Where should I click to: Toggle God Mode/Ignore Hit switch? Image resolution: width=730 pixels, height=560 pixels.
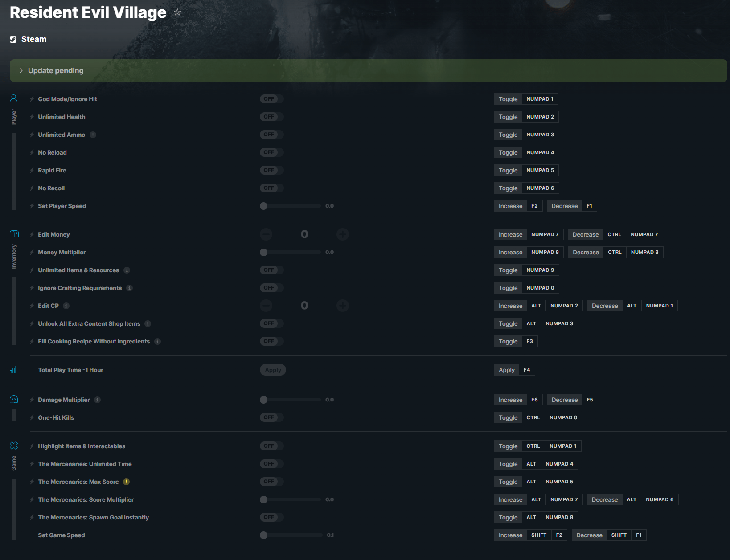pos(272,99)
